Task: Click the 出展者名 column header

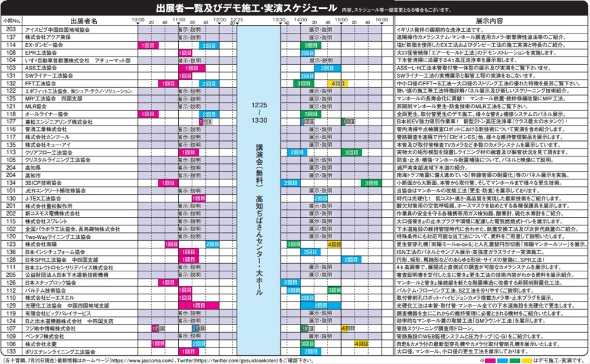Action: point(84,21)
